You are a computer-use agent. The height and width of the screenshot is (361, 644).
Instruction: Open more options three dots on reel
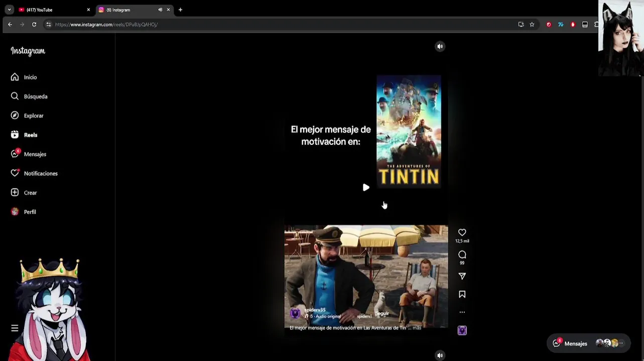(x=462, y=312)
